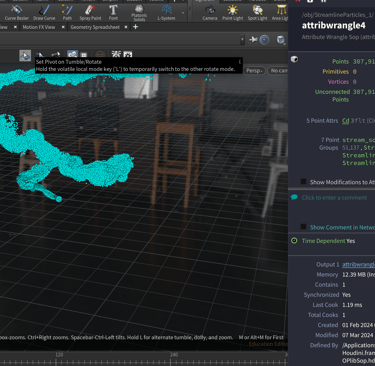Add a Spot Light from the shelf
The width and height of the screenshot is (375, 366).
click(257, 12)
